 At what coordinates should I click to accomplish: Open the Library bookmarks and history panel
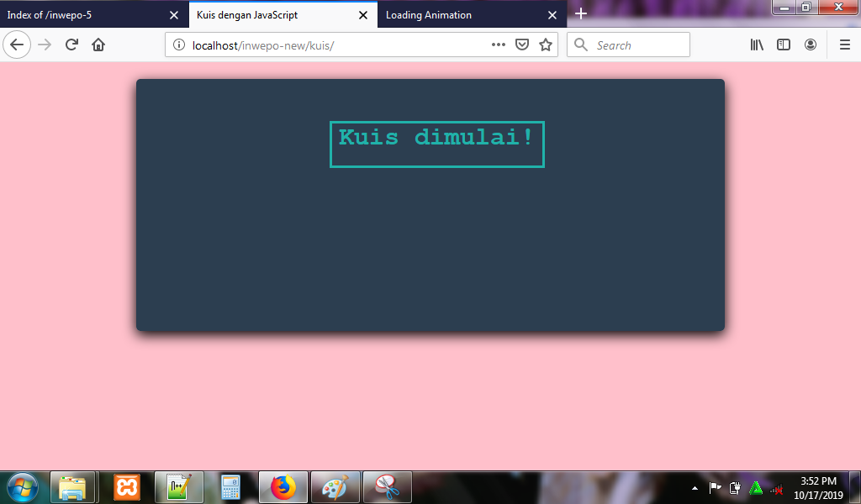coord(757,45)
